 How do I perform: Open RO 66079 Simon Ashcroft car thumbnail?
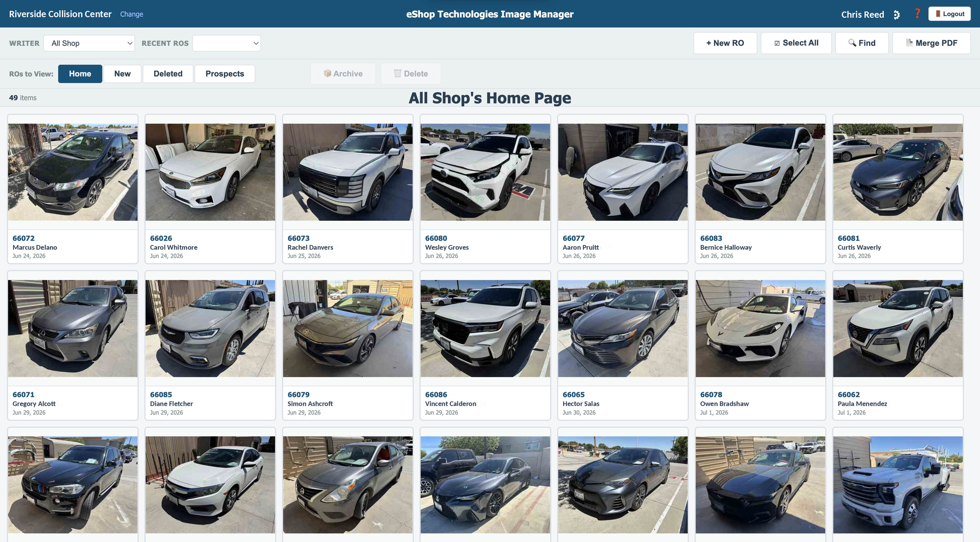tap(348, 329)
